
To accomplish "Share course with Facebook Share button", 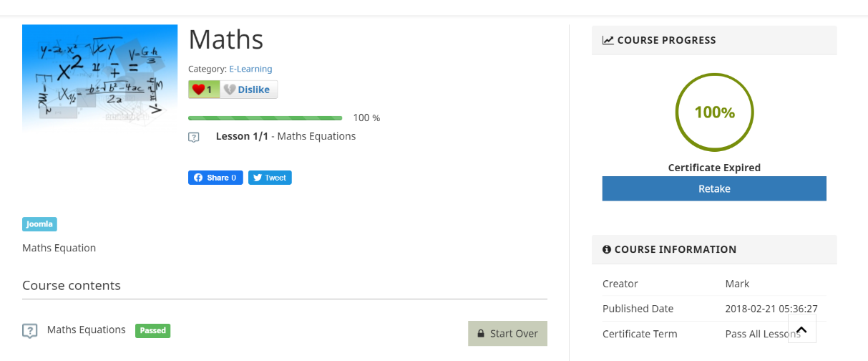I will click(215, 178).
